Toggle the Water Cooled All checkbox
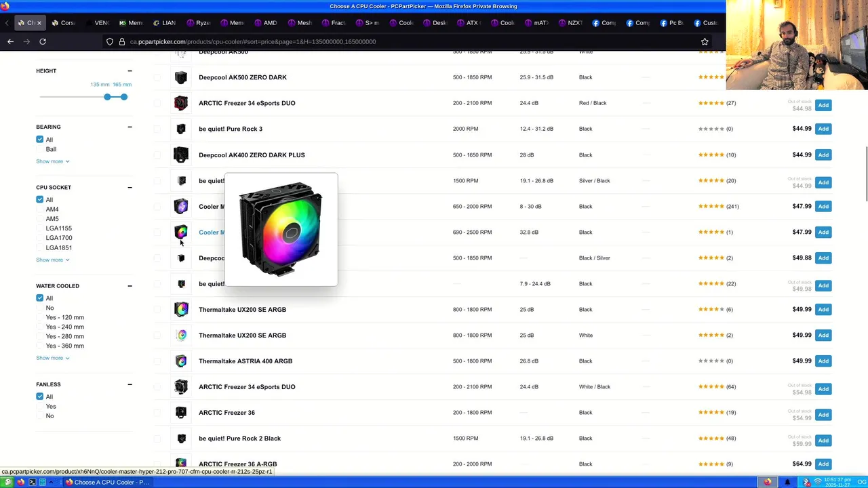The width and height of the screenshot is (868, 488). (40, 298)
